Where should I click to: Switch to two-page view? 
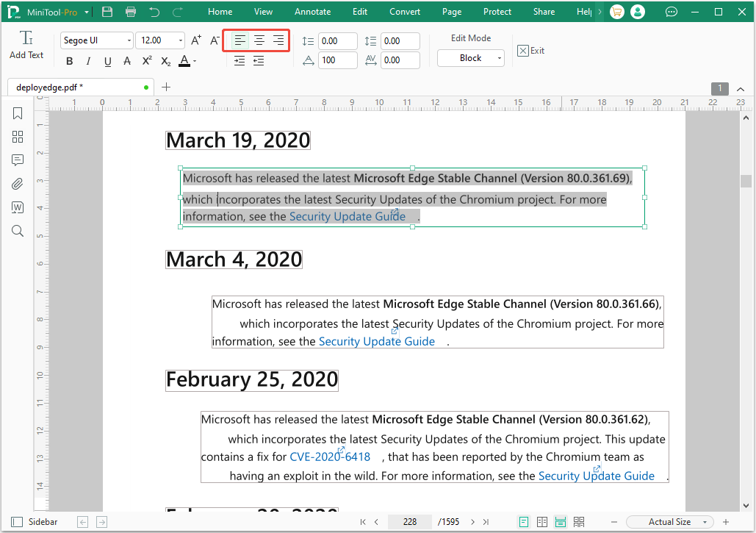point(542,522)
